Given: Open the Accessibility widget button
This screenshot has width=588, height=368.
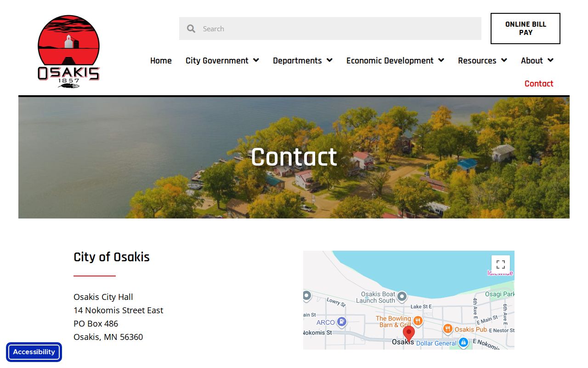Looking at the screenshot, I should [34, 352].
